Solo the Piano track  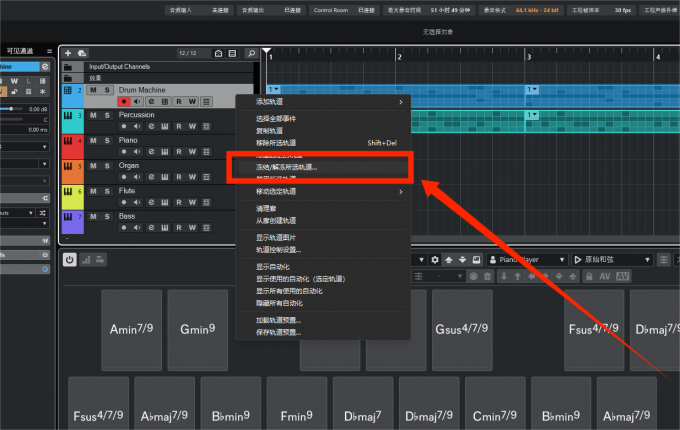pyautogui.click(x=107, y=140)
